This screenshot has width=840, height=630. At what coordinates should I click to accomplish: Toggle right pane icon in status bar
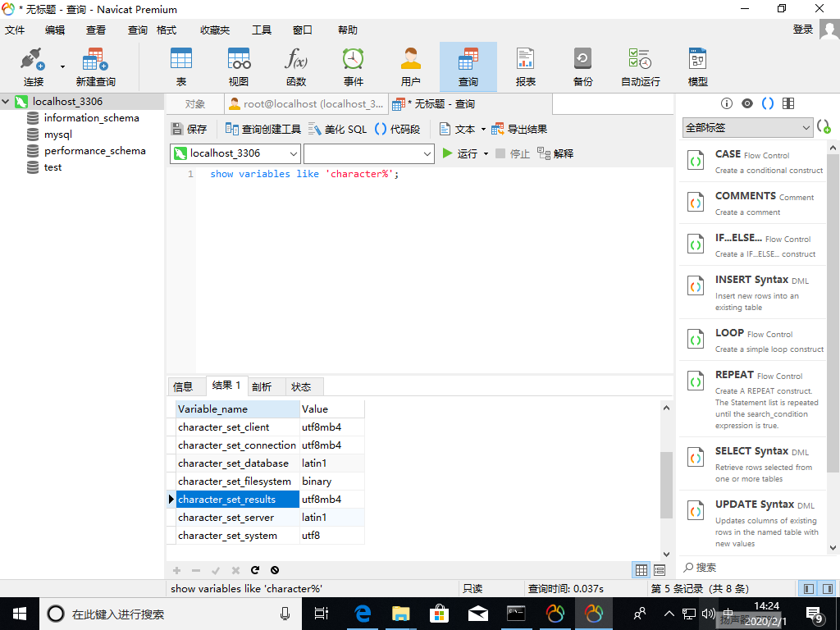828,589
